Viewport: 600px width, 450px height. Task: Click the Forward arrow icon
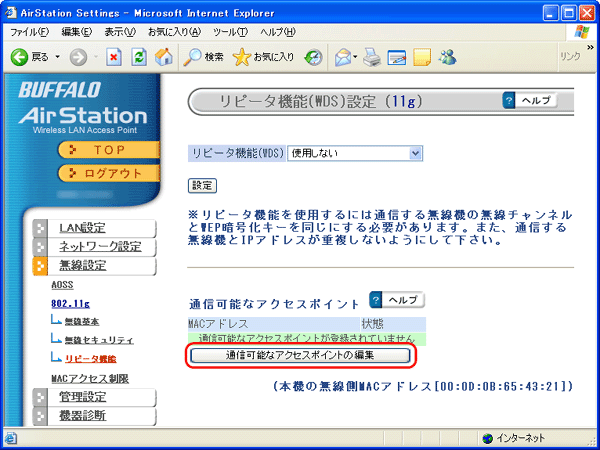78,58
